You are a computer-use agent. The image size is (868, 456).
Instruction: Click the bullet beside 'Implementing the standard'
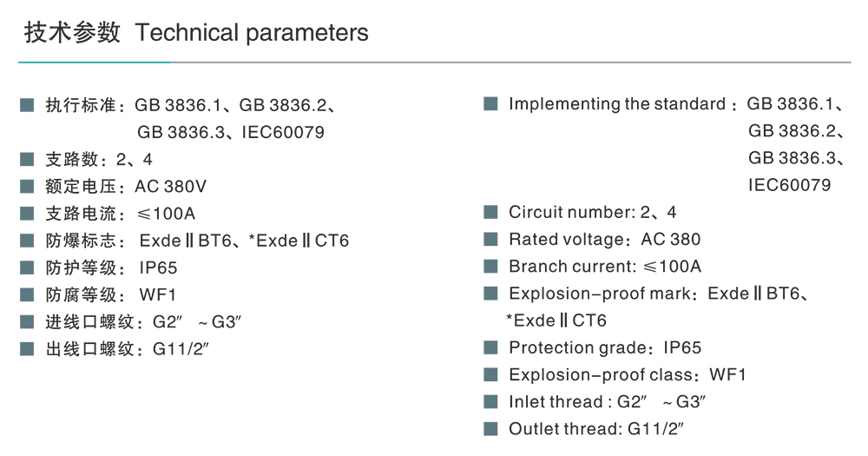coord(491,104)
